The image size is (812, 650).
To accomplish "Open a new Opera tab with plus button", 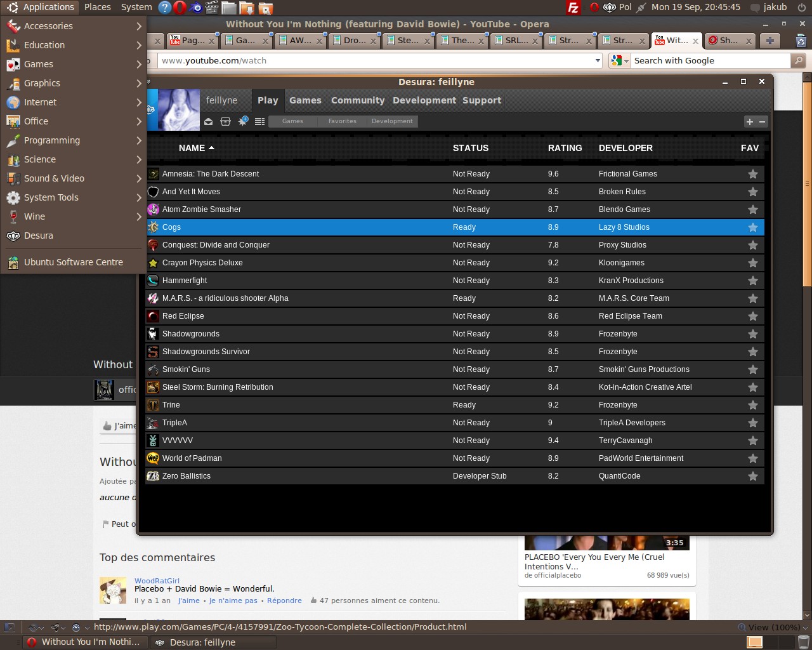I will point(769,41).
